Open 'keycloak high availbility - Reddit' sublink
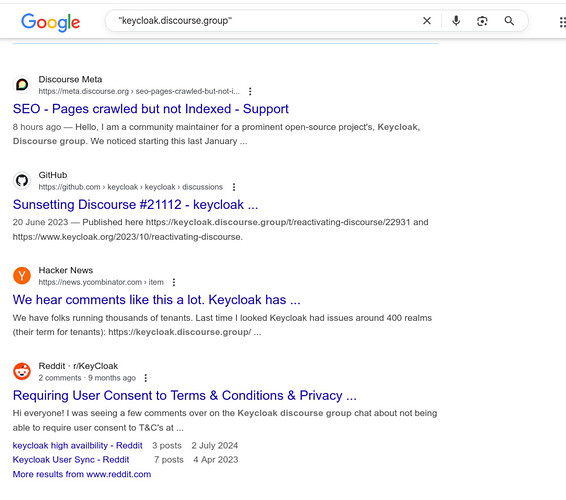 [78, 445]
